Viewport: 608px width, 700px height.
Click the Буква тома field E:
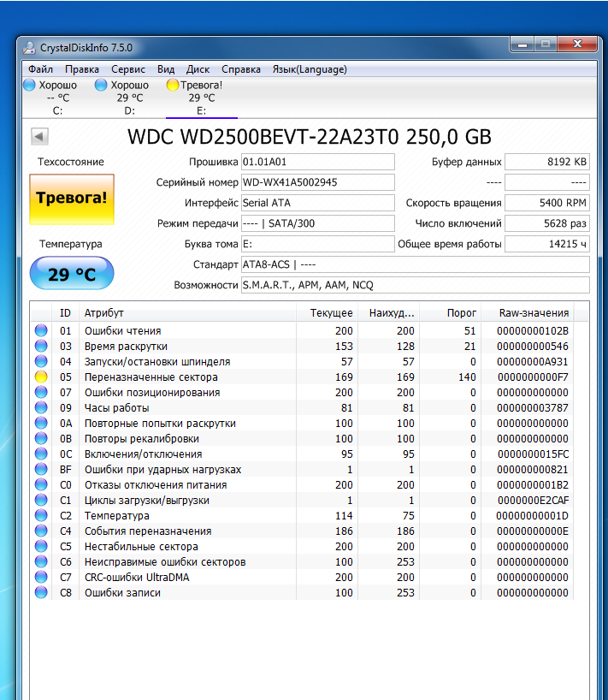point(318,244)
